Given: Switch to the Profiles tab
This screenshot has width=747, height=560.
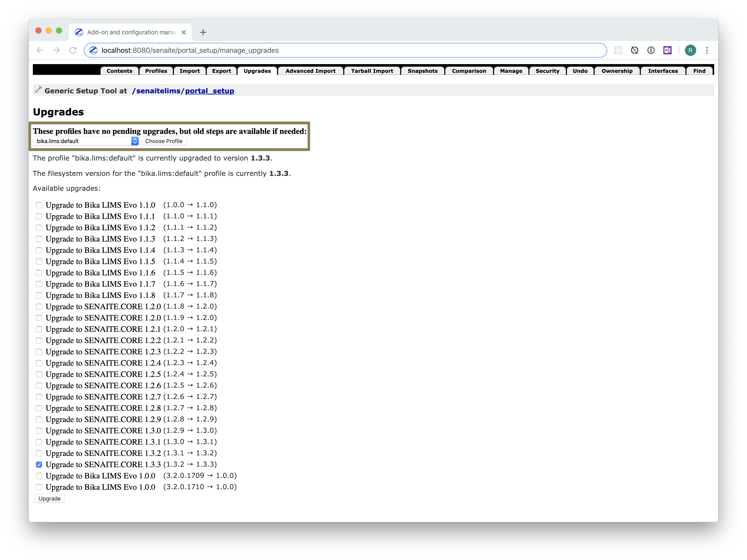Looking at the screenshot, I should 156,71.
